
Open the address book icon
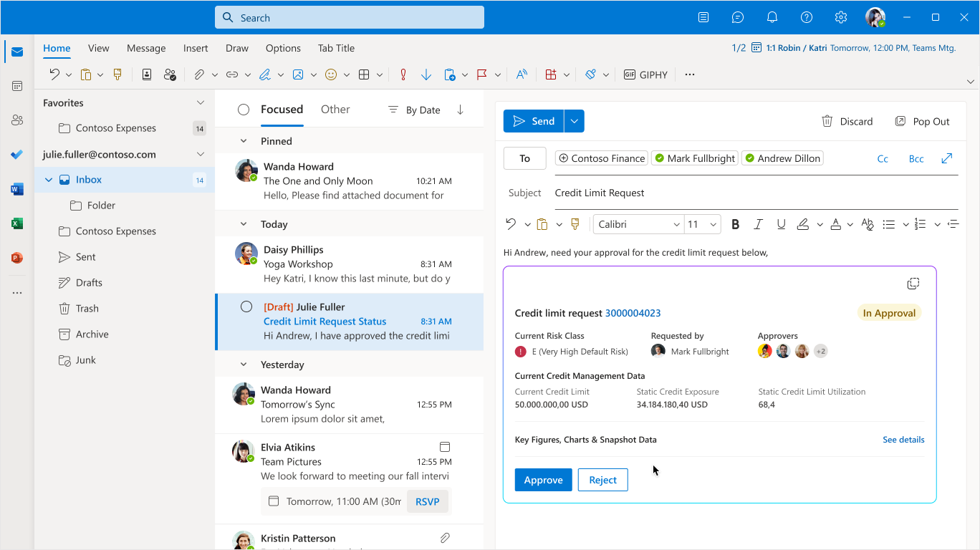click(147, 74)
